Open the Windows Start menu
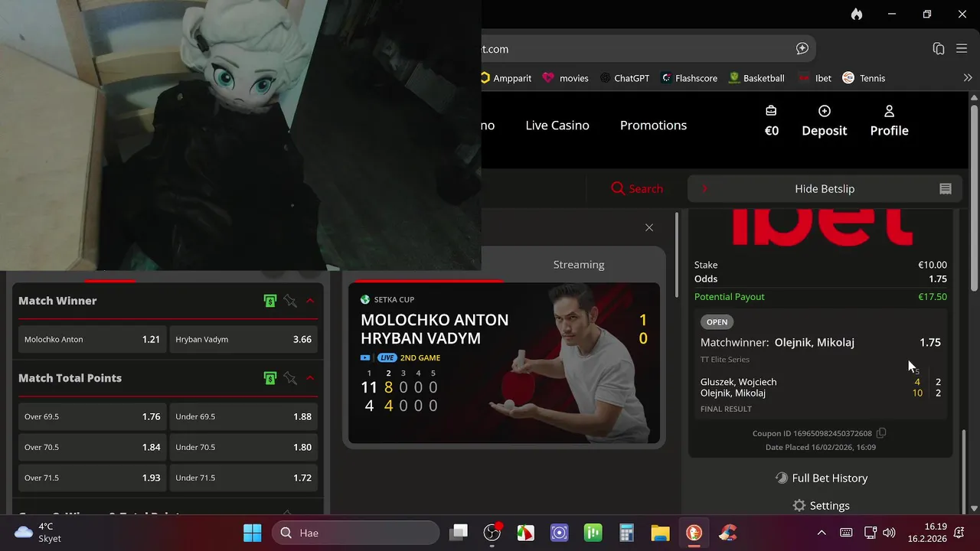The image size is (980, 551). click(x=252, y=533)
